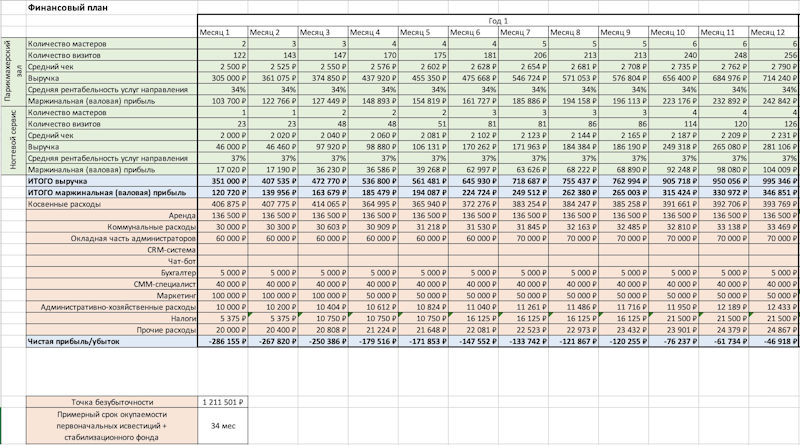Select net loss '-286 155 ₽' in Месяц 1

[222, 341]
